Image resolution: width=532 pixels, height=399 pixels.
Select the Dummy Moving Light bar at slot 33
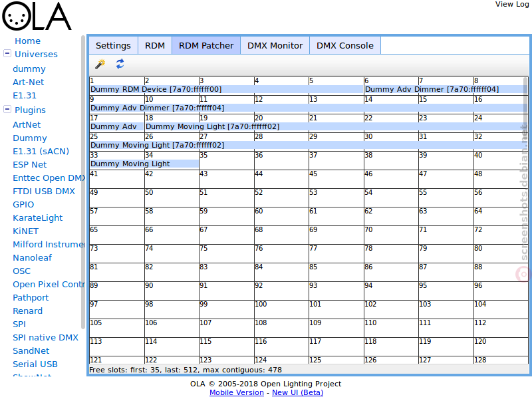pyautogui.click(x=144, y=164)
